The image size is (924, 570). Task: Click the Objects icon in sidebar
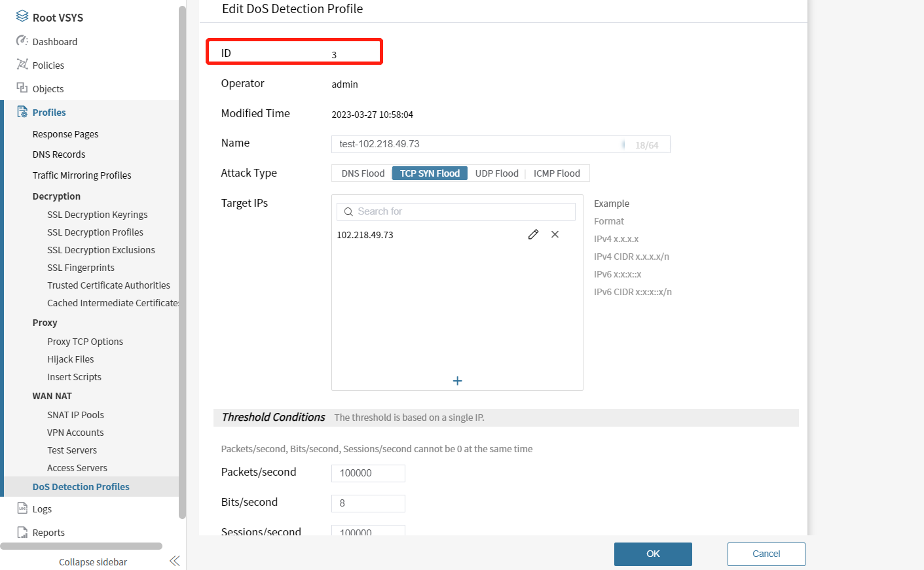(x=22, y=88)
